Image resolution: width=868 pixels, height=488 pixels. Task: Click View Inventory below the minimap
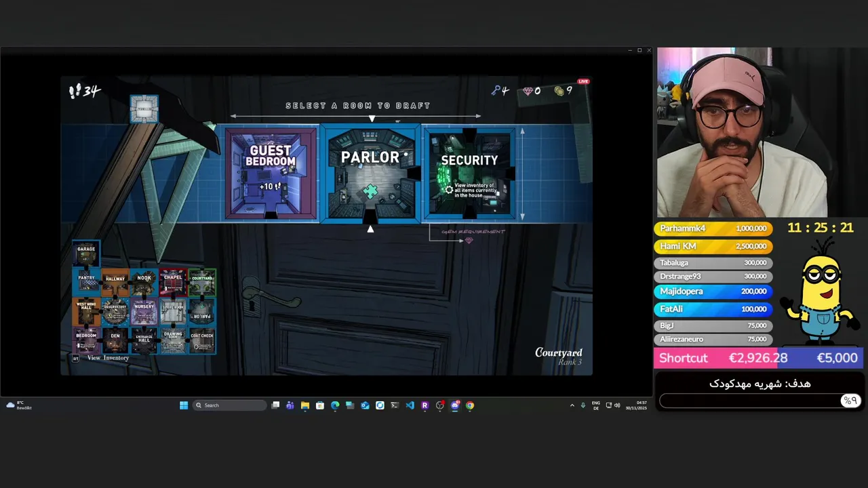108,358
